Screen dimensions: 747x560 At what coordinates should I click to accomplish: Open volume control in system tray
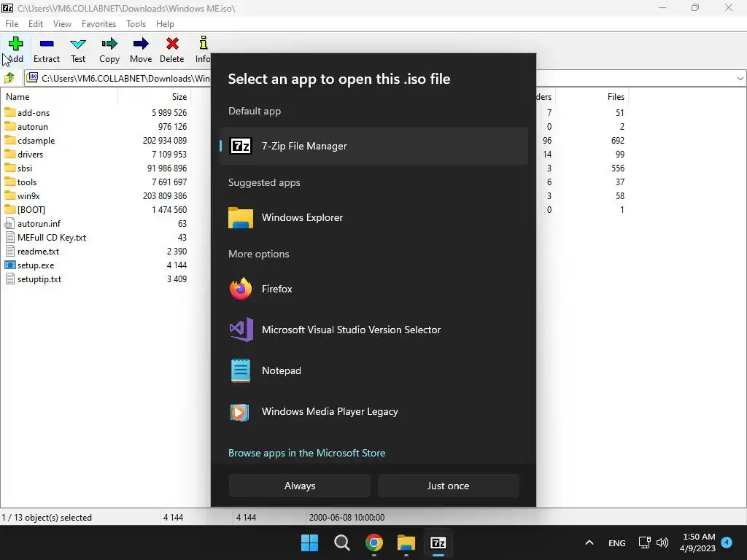tap(662, 542)
